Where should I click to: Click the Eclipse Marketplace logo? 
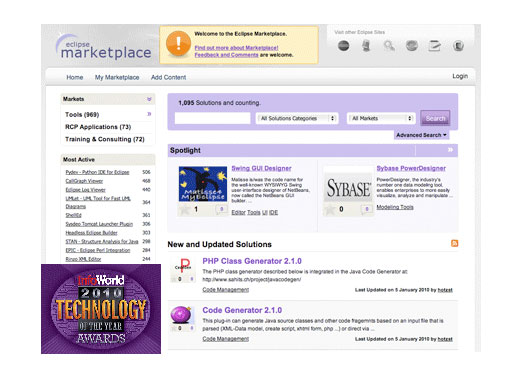pos(104,47)
